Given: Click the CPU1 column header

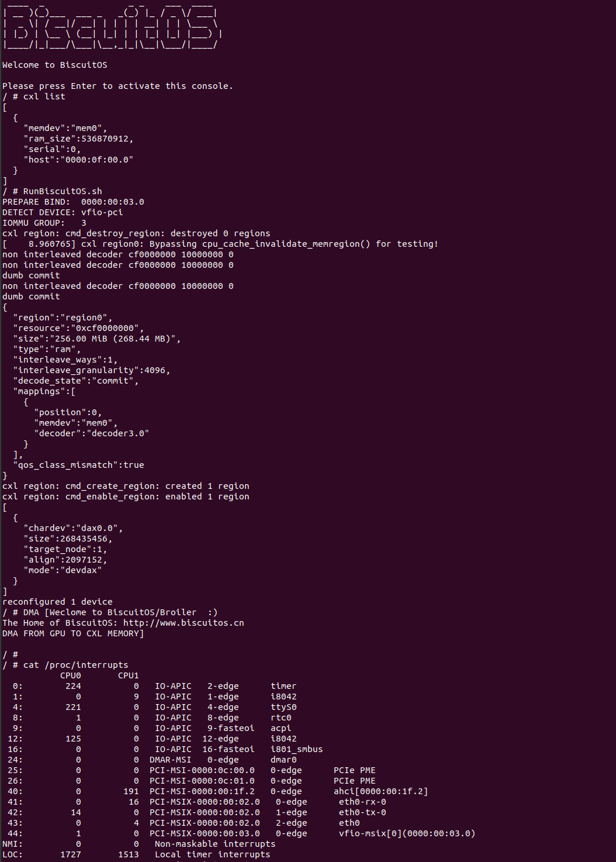Looking at the screenshot, I should (128, 675).
